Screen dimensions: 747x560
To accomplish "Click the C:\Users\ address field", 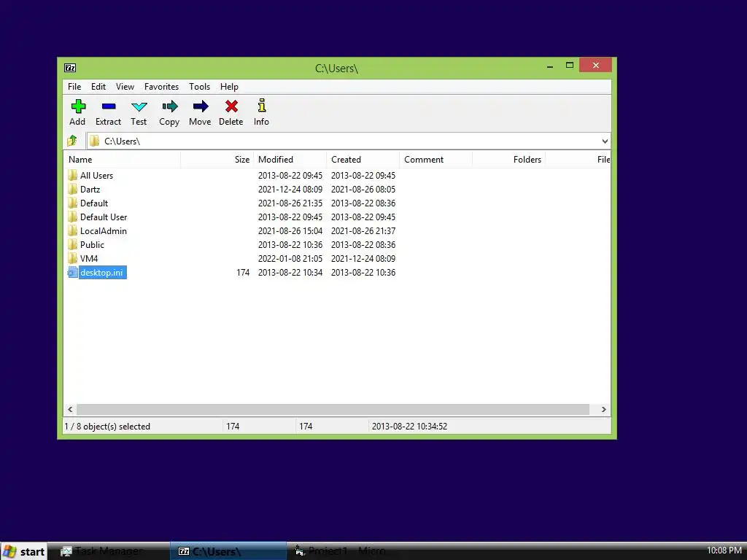I will tap(348, 141).
